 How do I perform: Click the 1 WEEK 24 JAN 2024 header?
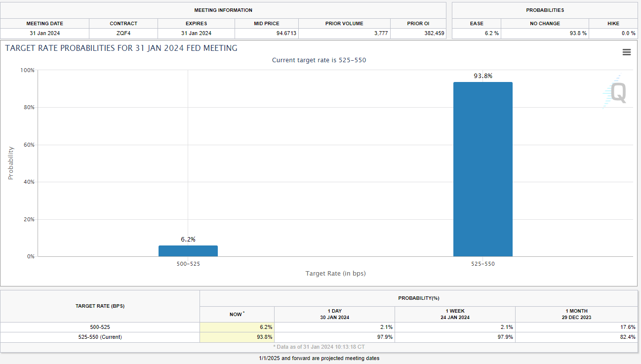[x=455, y=314]
